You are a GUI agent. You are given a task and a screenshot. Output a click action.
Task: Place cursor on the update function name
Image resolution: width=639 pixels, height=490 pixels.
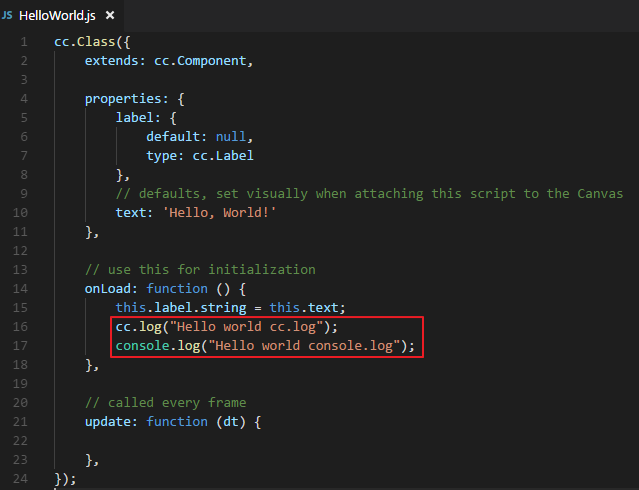pyautogui.click(x=108, y=422)
